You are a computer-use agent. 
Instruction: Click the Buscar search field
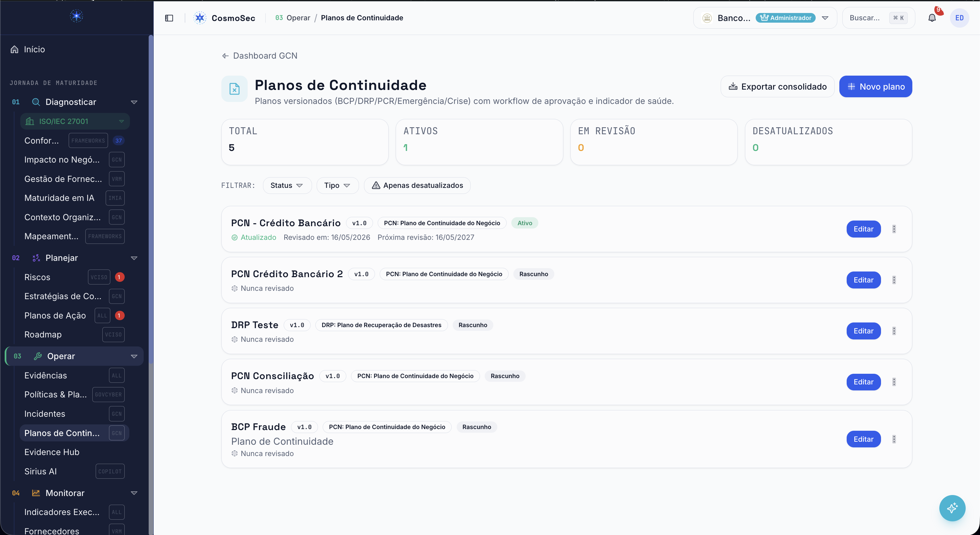pyautogui.click(x=878, y=18)
